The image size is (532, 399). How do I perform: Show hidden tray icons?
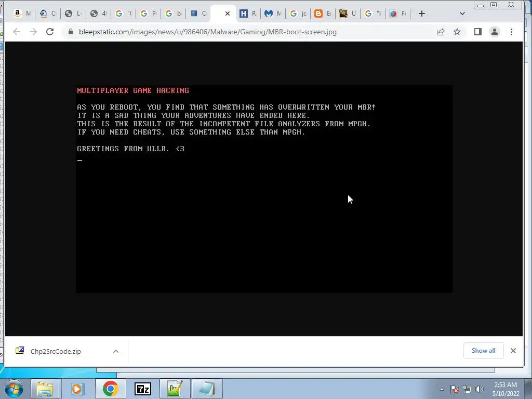442,389
